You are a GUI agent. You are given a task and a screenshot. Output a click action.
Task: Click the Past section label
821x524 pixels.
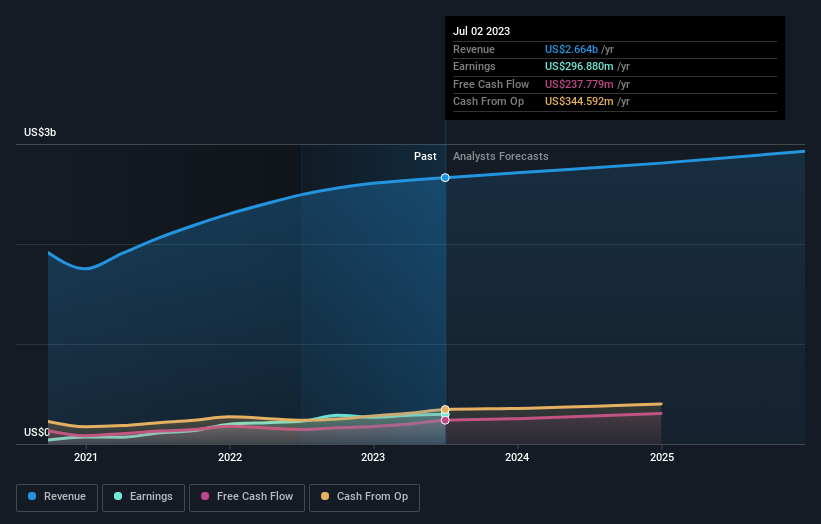click(x=425, y=157)
